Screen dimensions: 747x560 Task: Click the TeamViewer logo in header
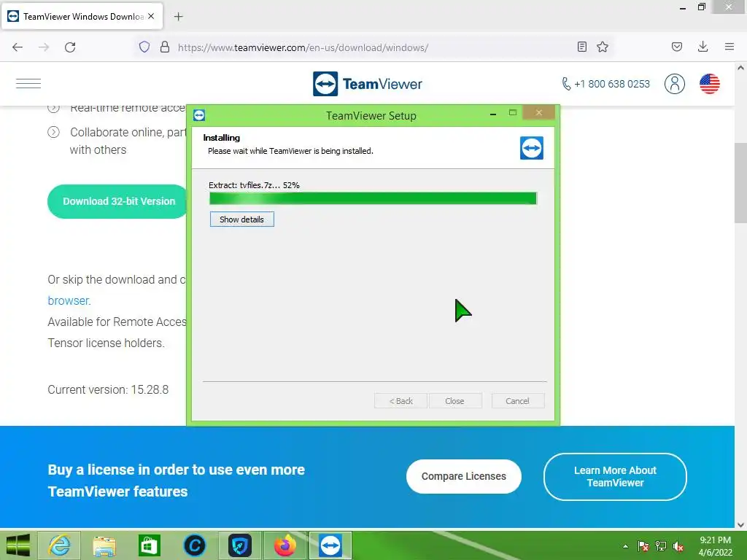[x=368, y=84]
